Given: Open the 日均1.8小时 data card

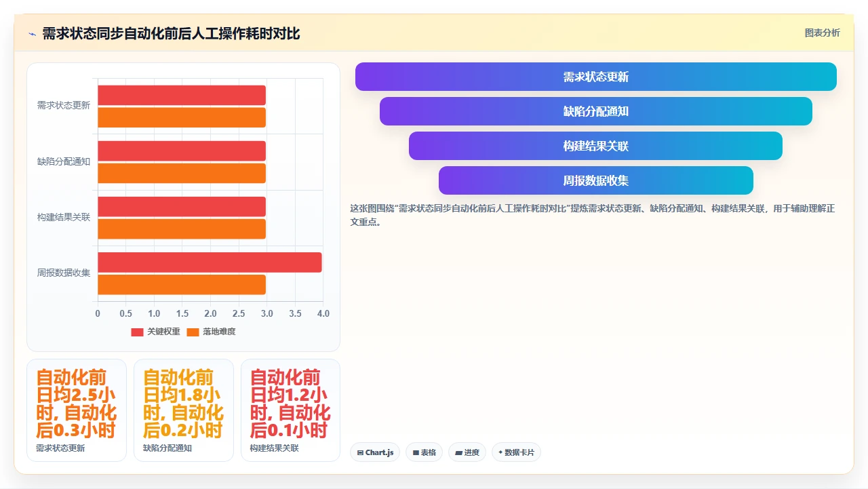Looking at the screenshot, I should [x=184, y=410].
